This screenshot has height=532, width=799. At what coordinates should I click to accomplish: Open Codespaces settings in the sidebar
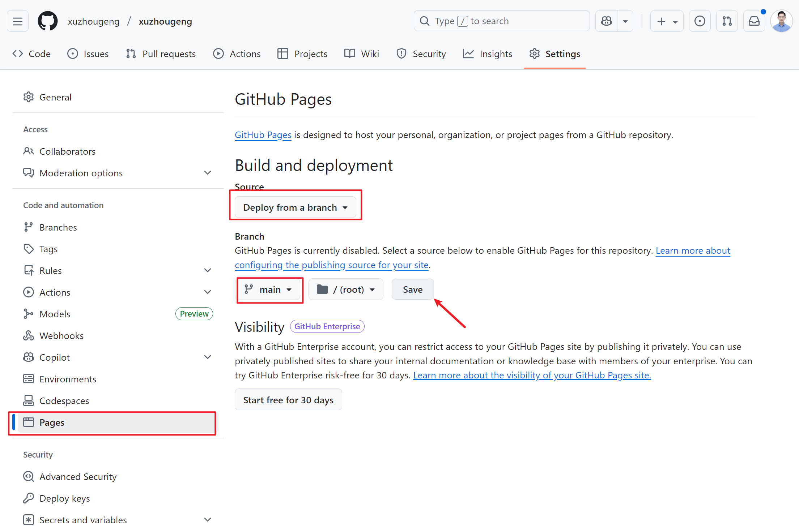pos(64,400)
